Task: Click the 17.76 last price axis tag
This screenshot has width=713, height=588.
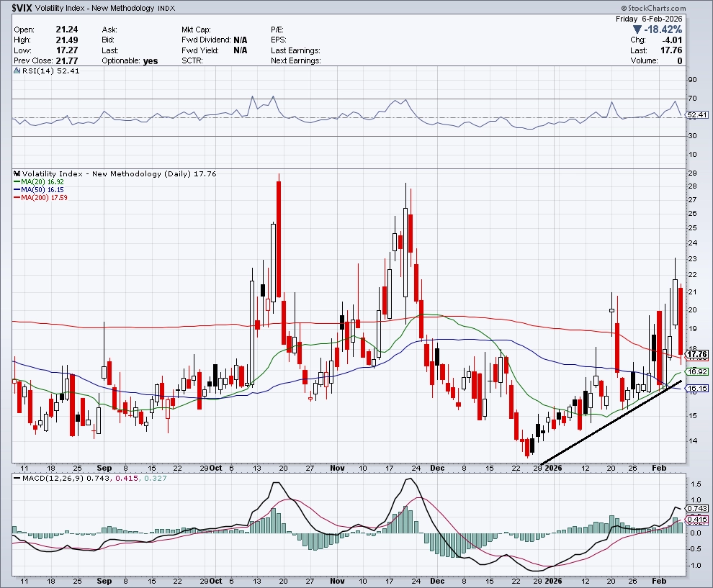Action: (x=697, y=355)
